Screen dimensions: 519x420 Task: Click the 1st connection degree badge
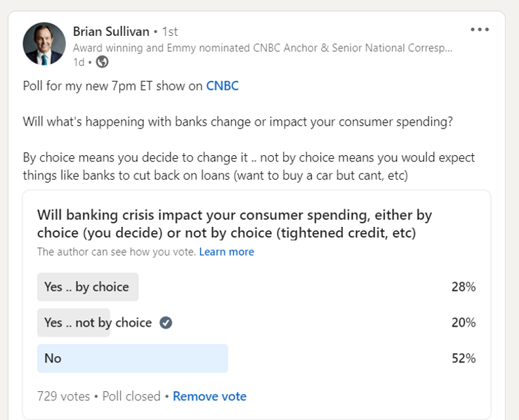point(169,32)
